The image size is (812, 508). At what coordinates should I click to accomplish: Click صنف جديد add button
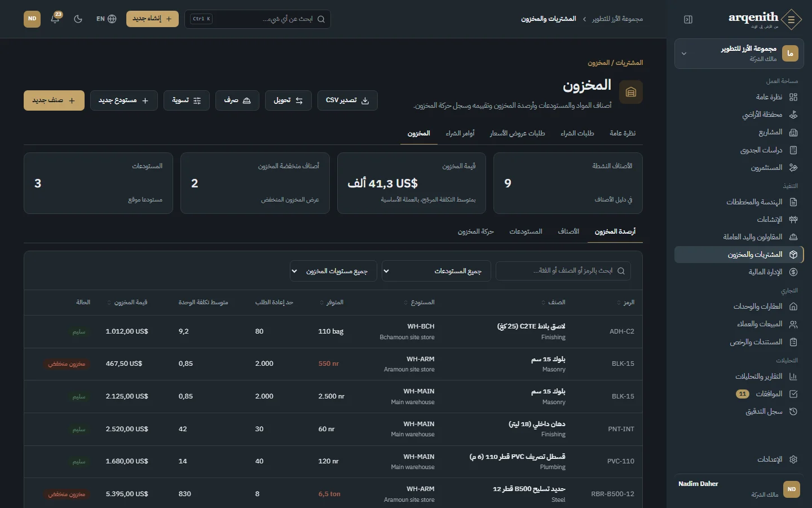[x=54, y=100]
